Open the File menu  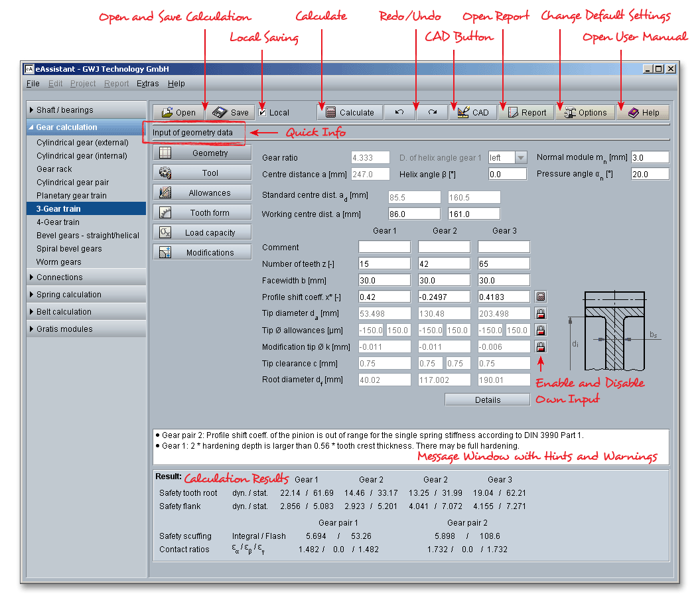click(33, 84)
